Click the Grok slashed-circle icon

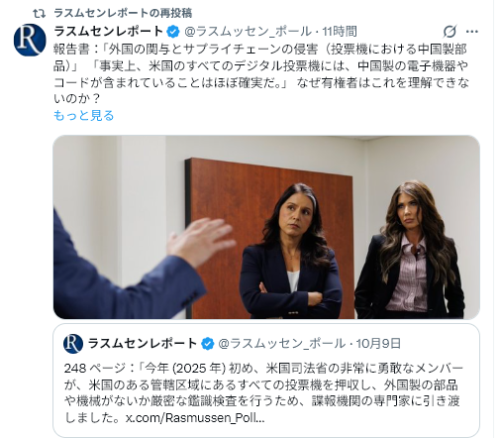449,32
